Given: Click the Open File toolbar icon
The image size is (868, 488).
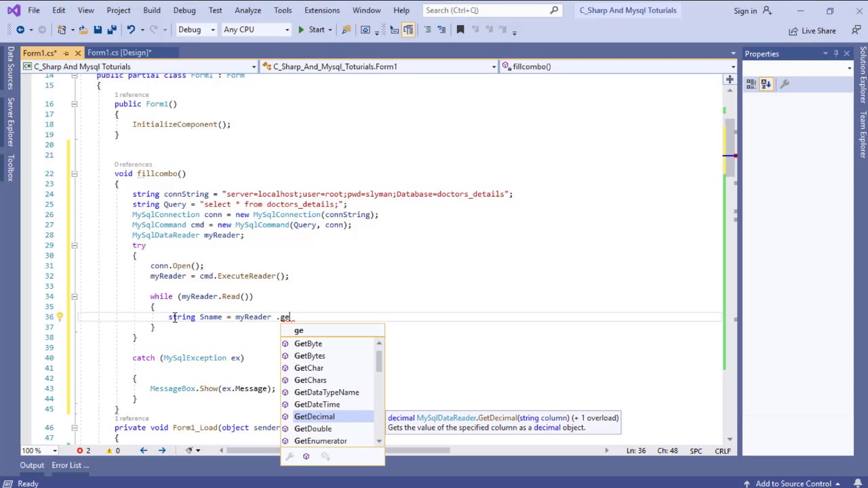Looking at the screenshot, I should (83, 30).
